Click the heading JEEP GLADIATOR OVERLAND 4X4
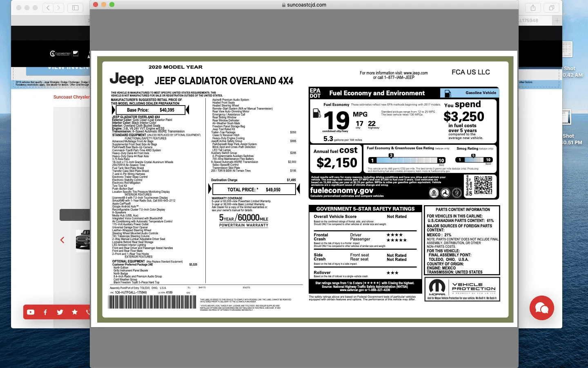 click(224, 81)
